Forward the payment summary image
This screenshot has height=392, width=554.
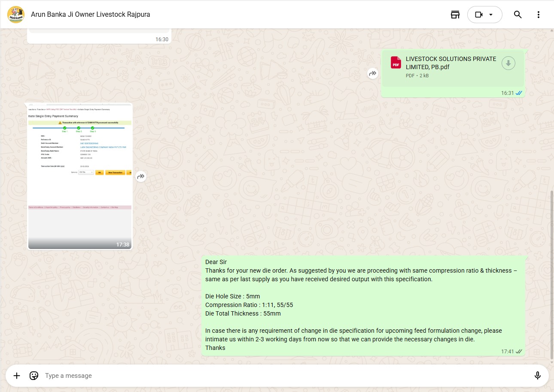point(141,176)
